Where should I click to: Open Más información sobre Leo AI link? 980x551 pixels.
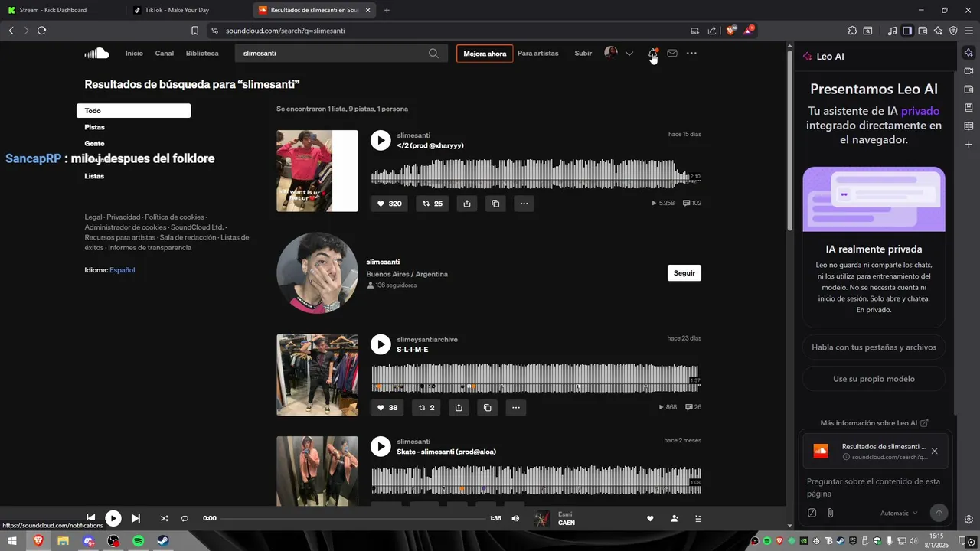(874, 422)
